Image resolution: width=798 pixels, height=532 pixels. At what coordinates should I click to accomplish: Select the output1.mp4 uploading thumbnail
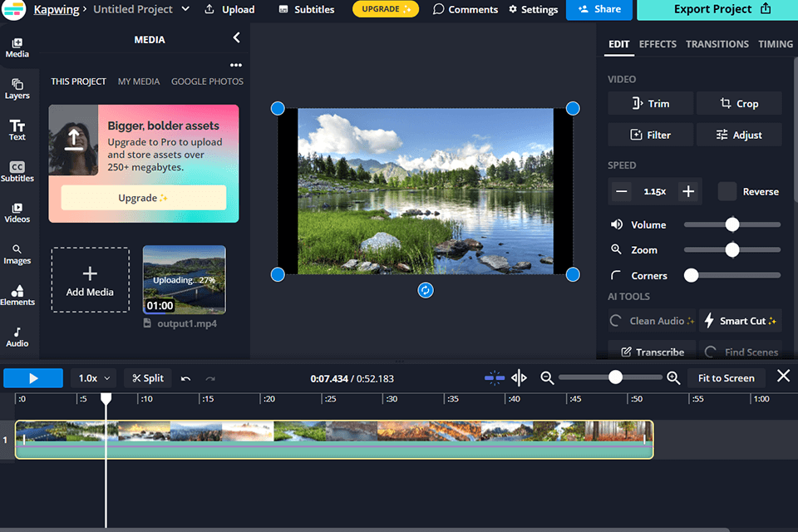point(185,279)
